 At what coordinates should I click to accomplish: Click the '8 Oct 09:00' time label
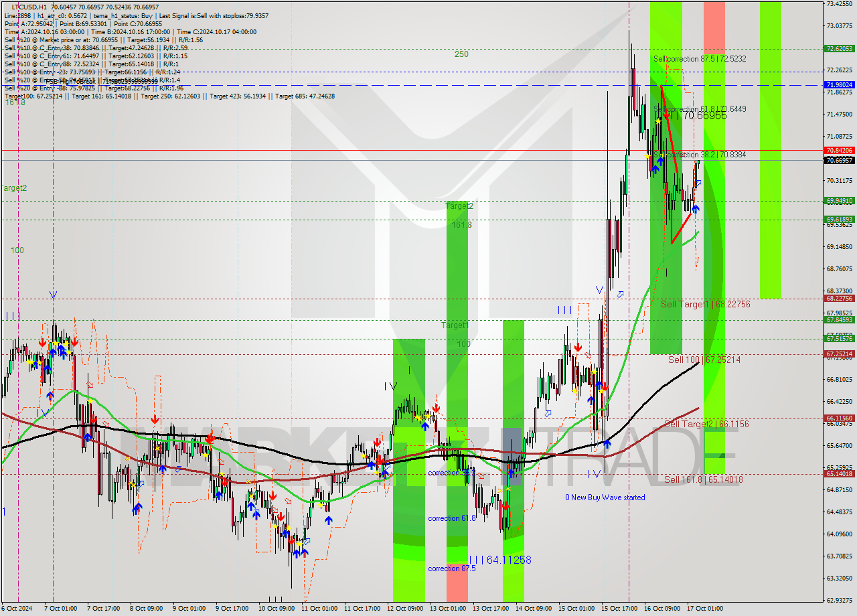point(146,609)
